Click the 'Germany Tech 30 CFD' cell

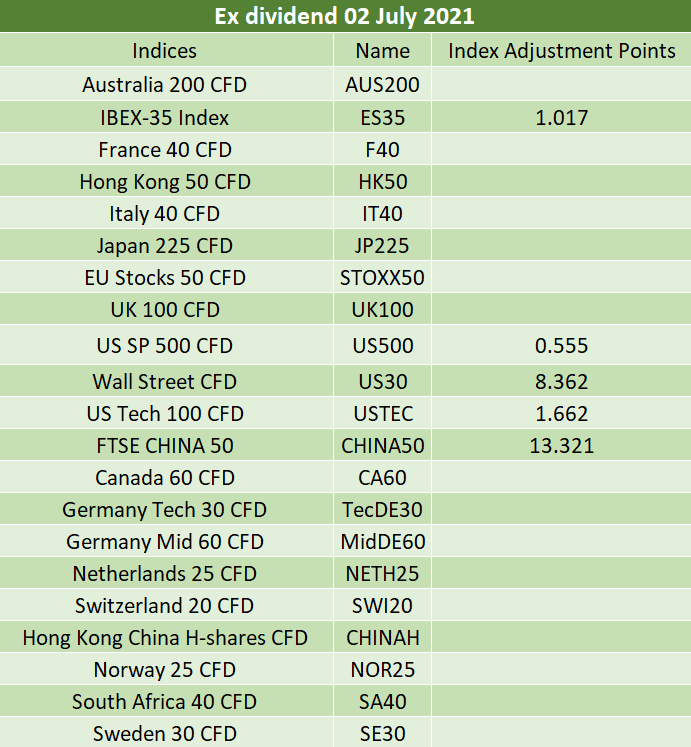[164, 510]
